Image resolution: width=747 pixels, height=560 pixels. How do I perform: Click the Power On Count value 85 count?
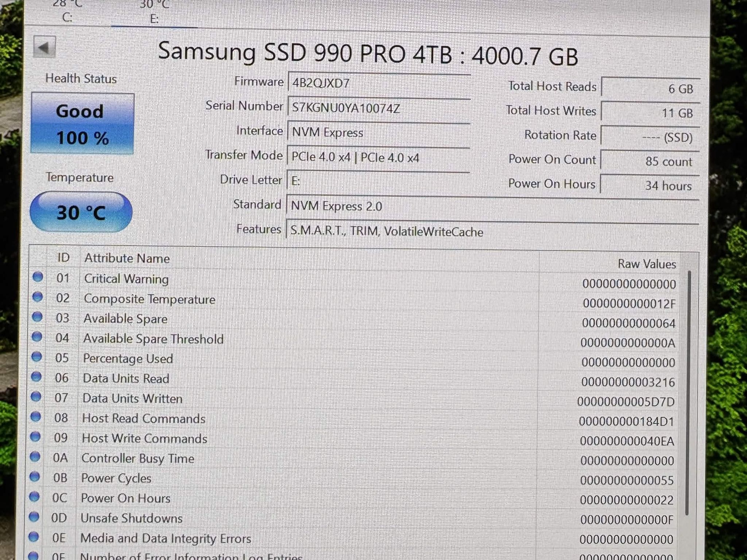pyautogui.click(x=650, y=162)
